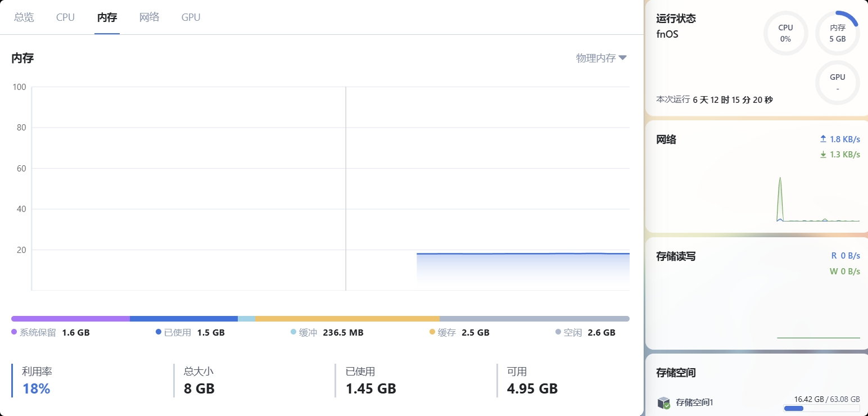Click the 存储空间1 volume icon
Viewport: 868px width, 416px height.
tap(664, 403)
